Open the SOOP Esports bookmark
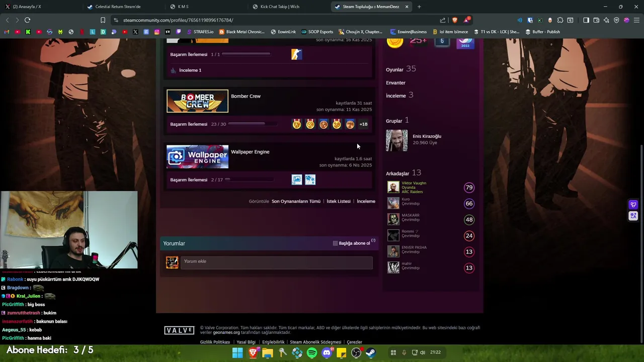The height and width of the screenshot is (362, 644). point(317,32)
